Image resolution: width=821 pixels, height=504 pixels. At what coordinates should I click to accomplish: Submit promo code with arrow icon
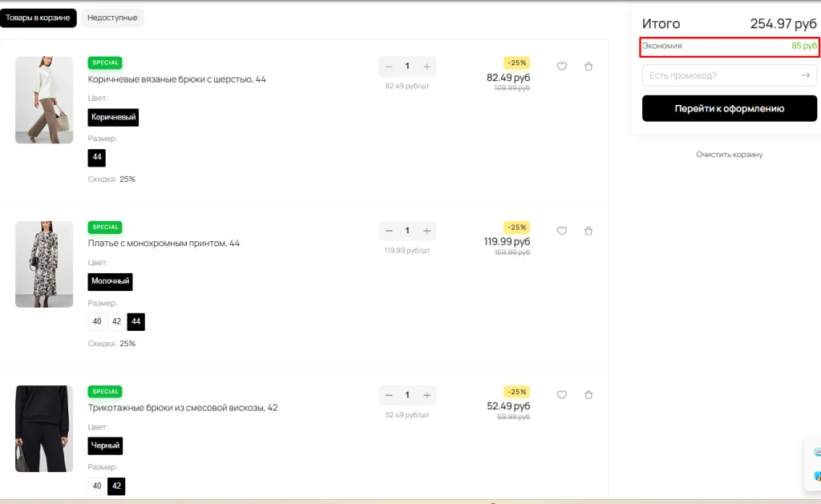(x=805, y=75)
